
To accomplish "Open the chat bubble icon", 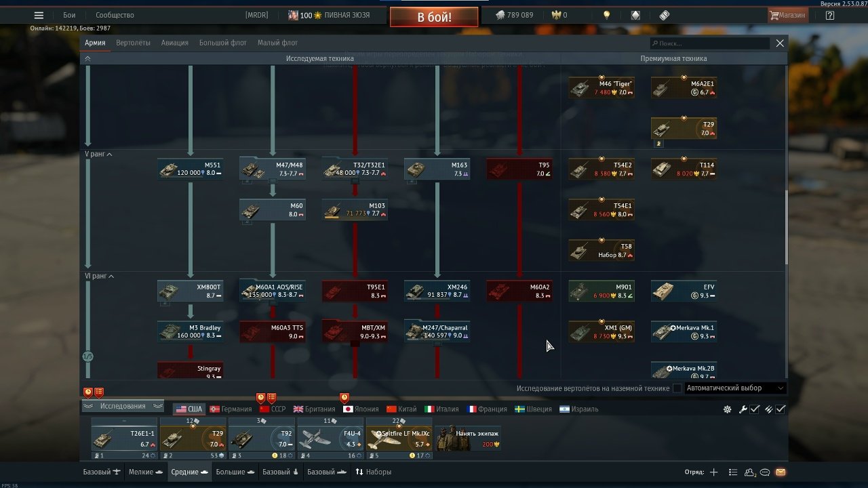I will [x=765, y=472].
